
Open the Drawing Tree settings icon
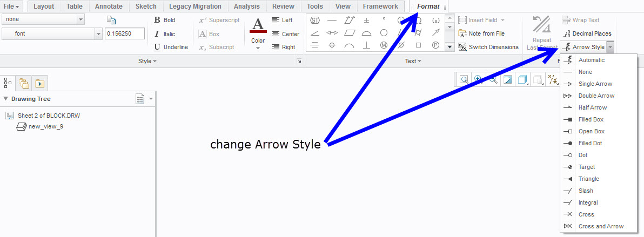pyautogui.click(x=140, y=99)
